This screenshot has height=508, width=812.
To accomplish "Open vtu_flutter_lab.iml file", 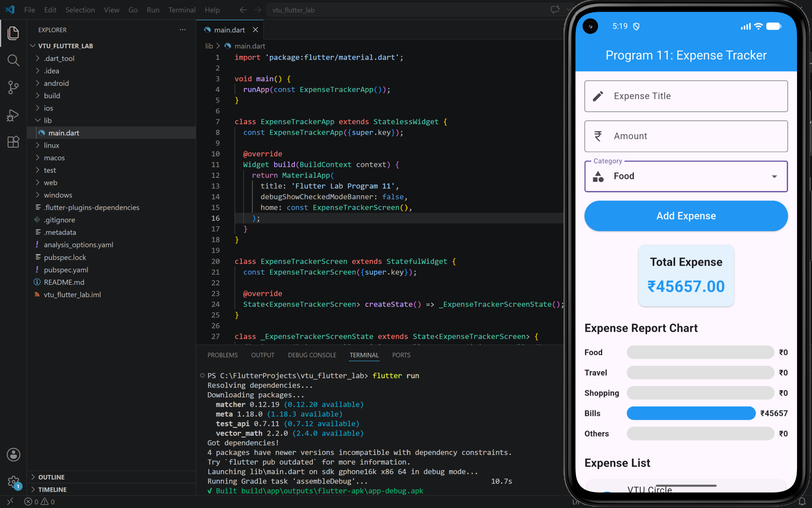I will [111, 295].
